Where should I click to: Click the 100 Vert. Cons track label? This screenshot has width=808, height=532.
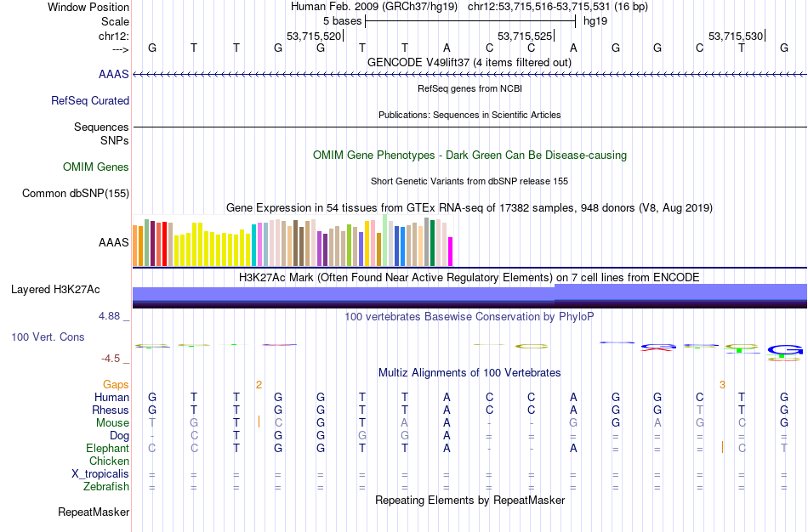pyautogui.click(x=48, y=337)
